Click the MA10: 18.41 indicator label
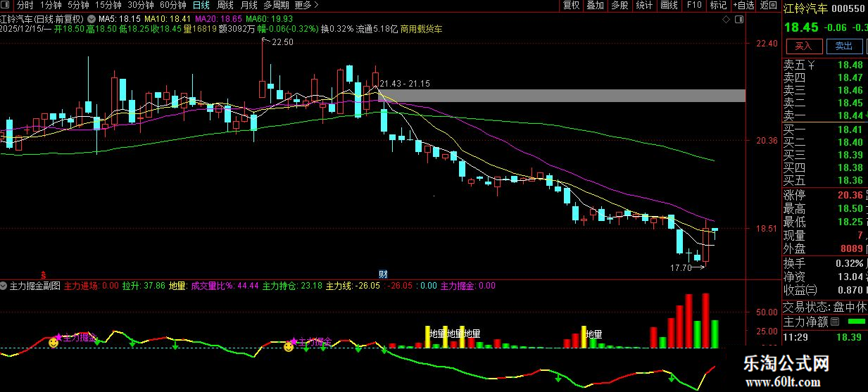Screen dimensions: 868x392 [168, 18]
